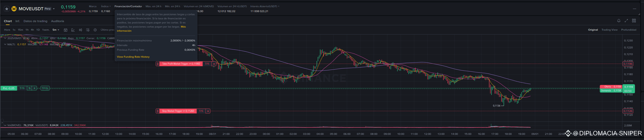Select the 15m timeframe
Screen dimensions: 644x140
coord(20,30)
